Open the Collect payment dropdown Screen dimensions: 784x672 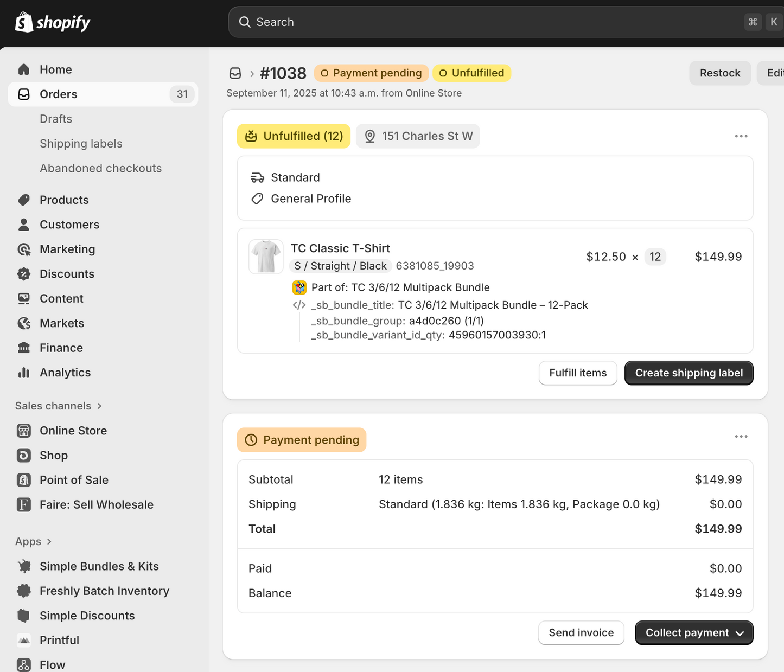pyautogui.click(x=694, y=633)
